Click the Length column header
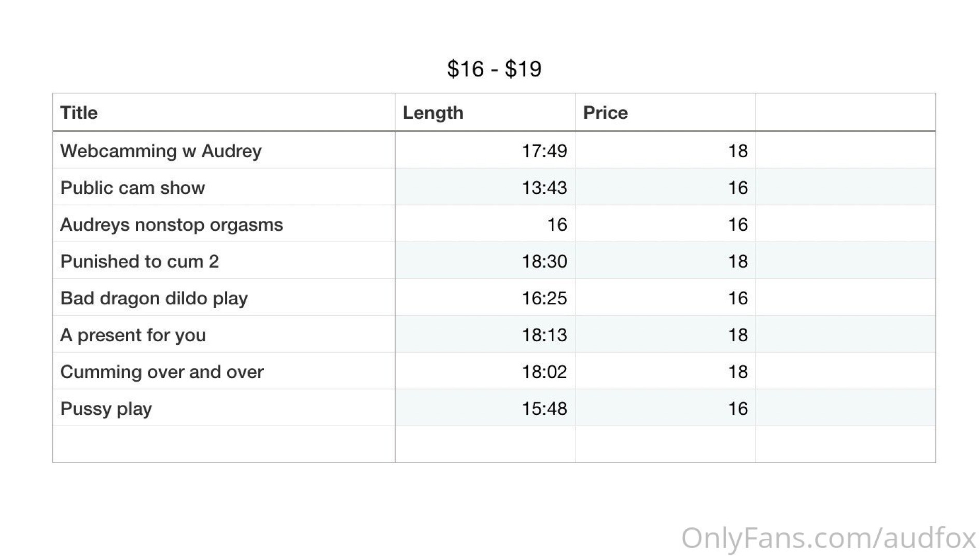980x560 pixels. coord(432,113)
